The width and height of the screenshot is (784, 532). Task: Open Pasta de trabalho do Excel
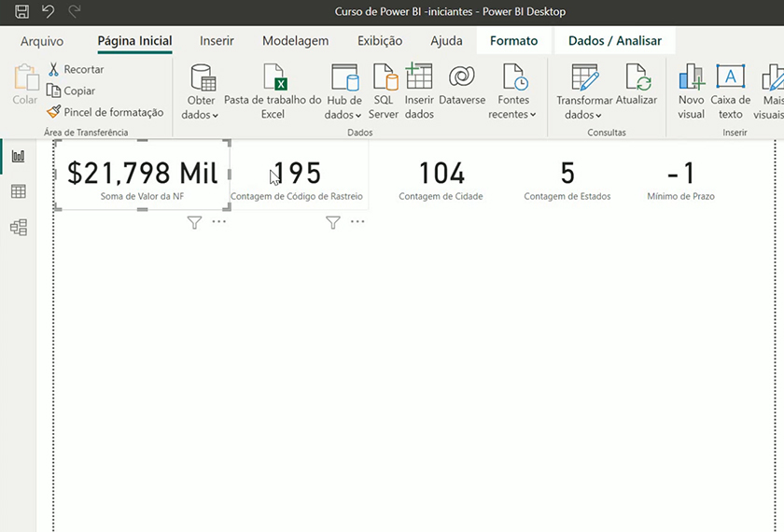273,91
